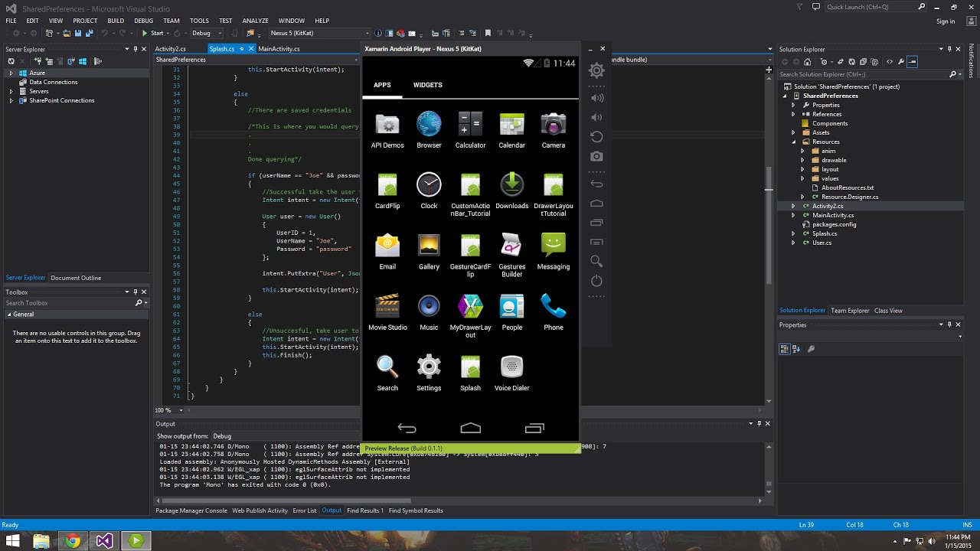This screenshot has height=551, width=980.
Task: Select the APPS tab in emulator
Action: pos(382,85)
